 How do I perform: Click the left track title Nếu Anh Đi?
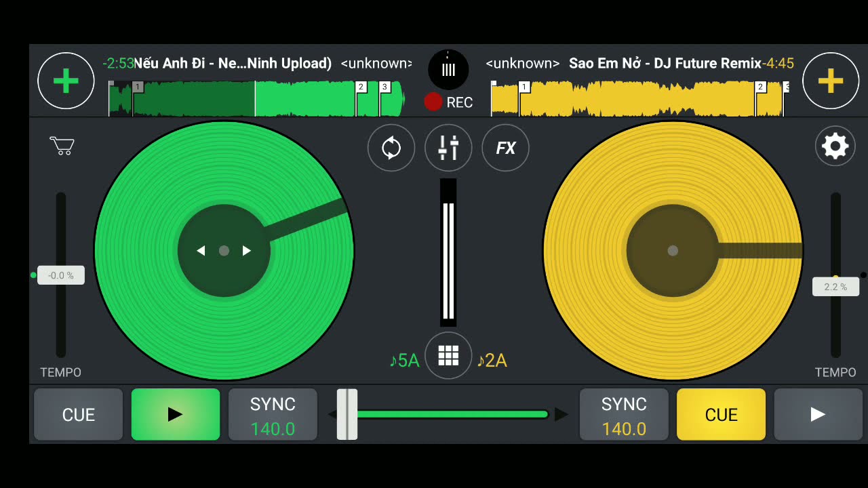click(x=233, y=63)
